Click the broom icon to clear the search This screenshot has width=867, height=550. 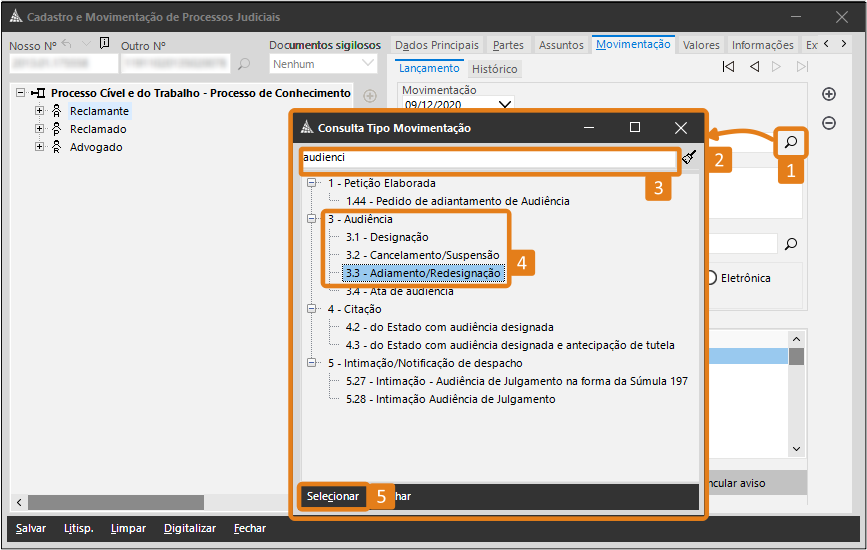(689, 157)
